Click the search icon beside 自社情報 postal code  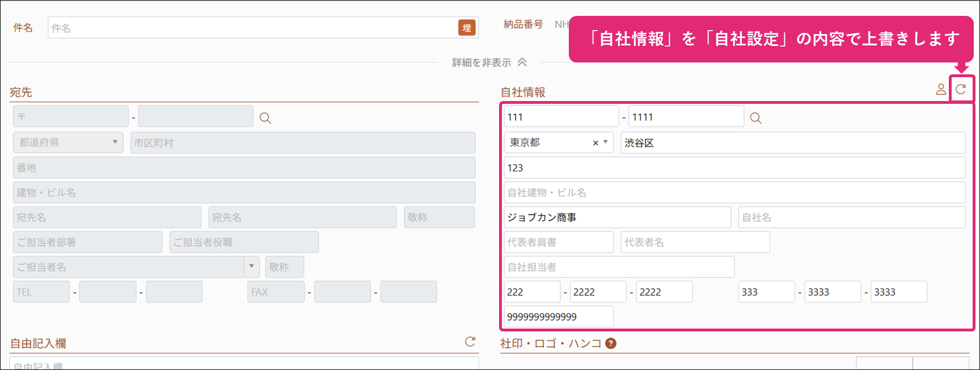[x=755, y=118]
